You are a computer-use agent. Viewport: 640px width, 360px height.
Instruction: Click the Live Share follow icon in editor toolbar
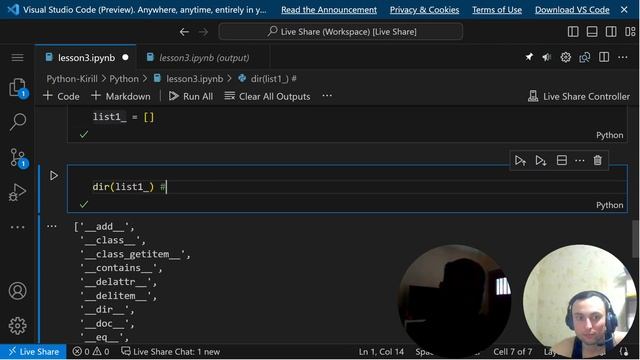[584, 57]
